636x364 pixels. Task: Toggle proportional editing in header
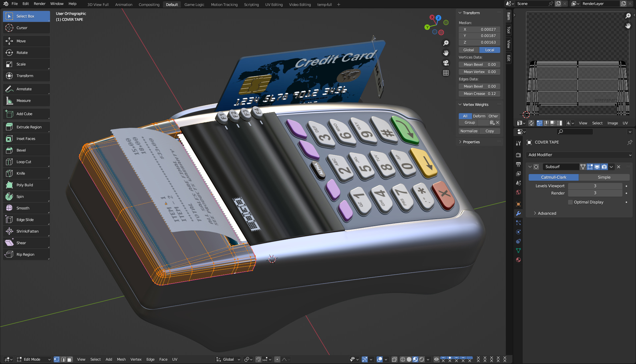pos(277,359)
